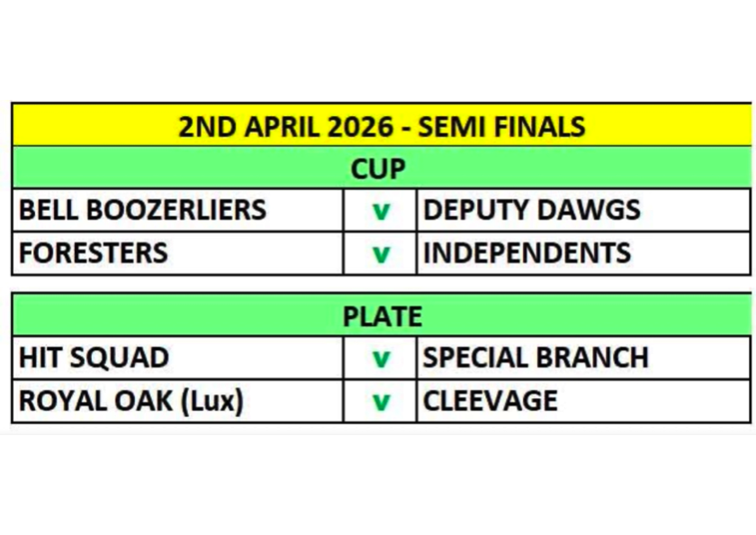
Task: Click the green CUP section header
Action: 378,168
